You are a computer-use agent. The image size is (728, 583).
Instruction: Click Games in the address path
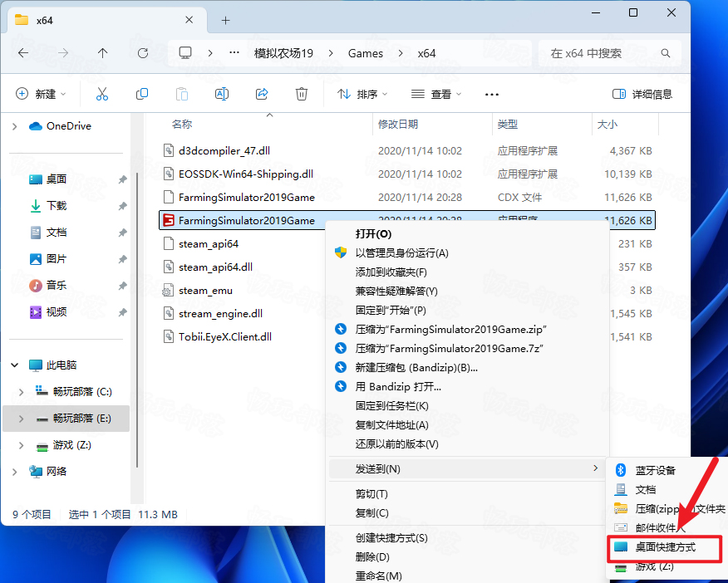click(x=366, y=53)
